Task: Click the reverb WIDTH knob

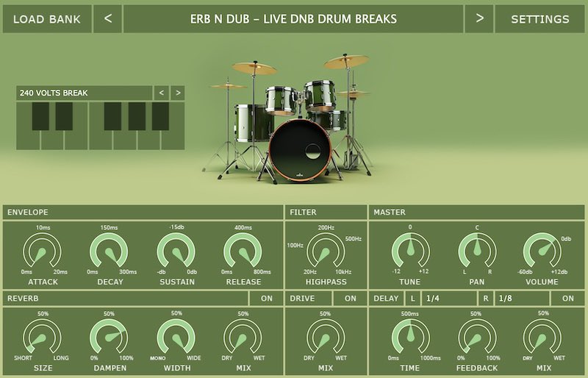Action: (176, 337)
